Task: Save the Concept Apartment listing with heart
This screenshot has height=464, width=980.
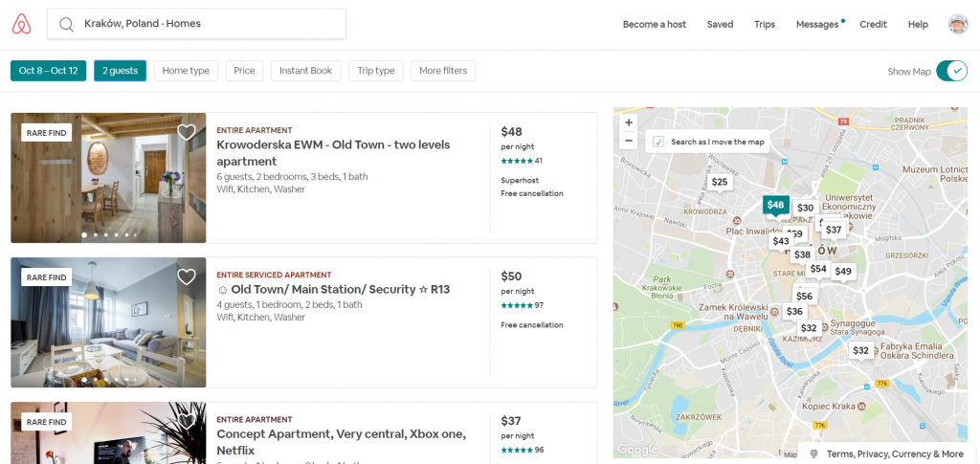Action: (x=187, y=421)
